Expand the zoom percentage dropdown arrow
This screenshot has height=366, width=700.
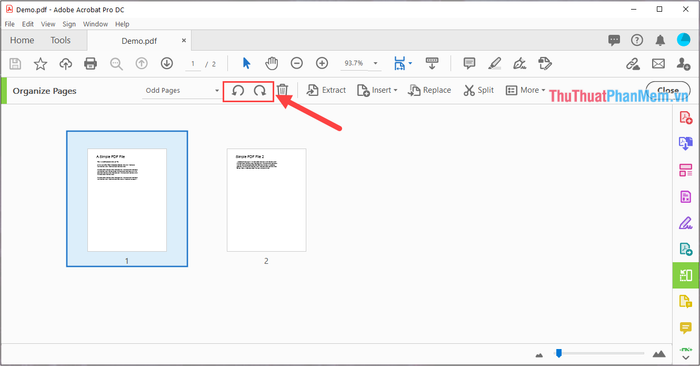tap(375, 63)
